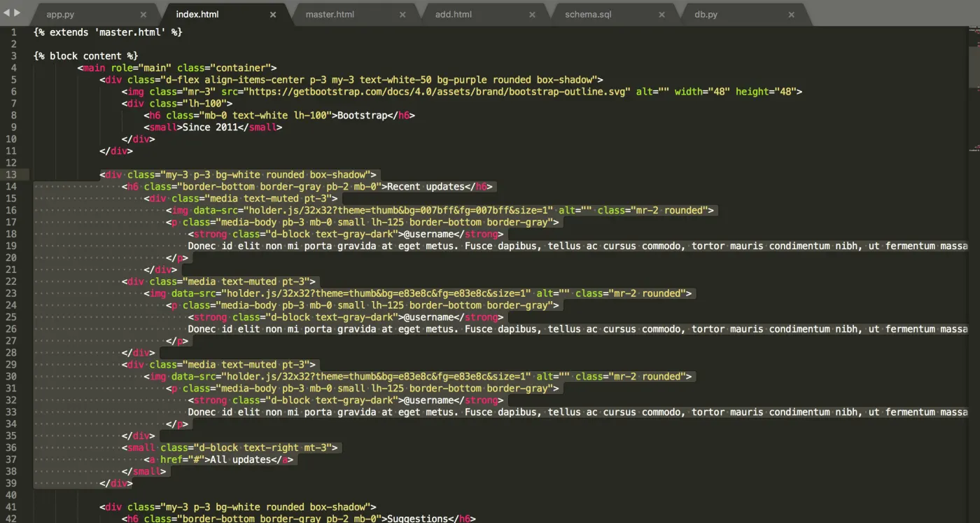Screen dimensions: 980x523
Task: Close the schema.sql tab
Action: point(662,14)
